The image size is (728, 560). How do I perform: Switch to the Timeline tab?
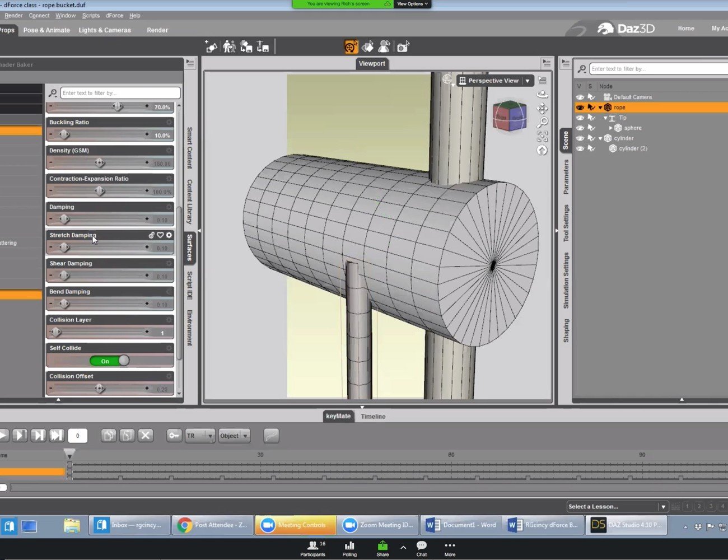[x=373, y=416]
